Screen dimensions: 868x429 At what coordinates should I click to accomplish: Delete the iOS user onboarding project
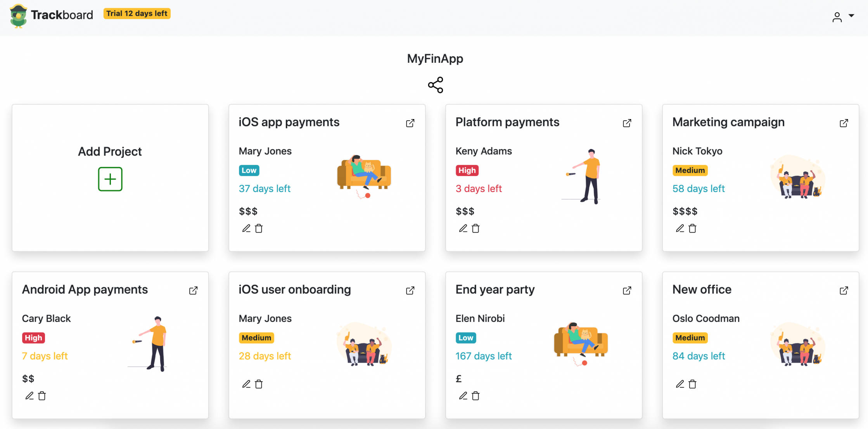tap(259, 384)
